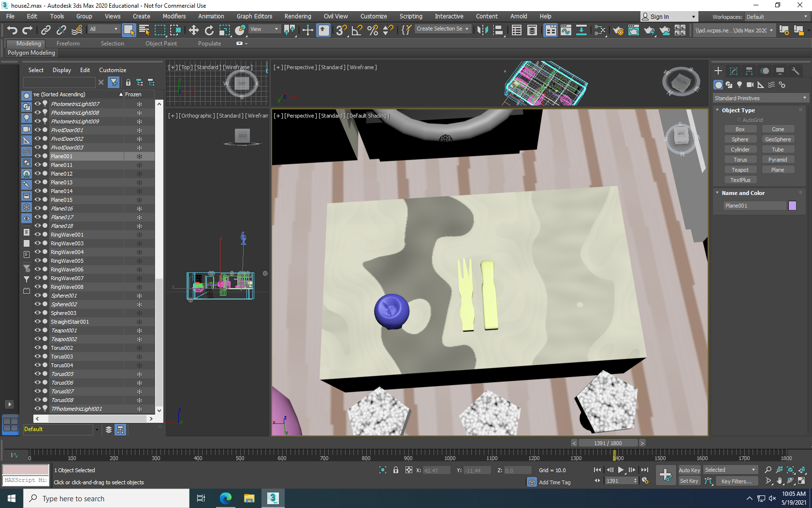Open the Hierarchy command panel tab

point(749,71)
